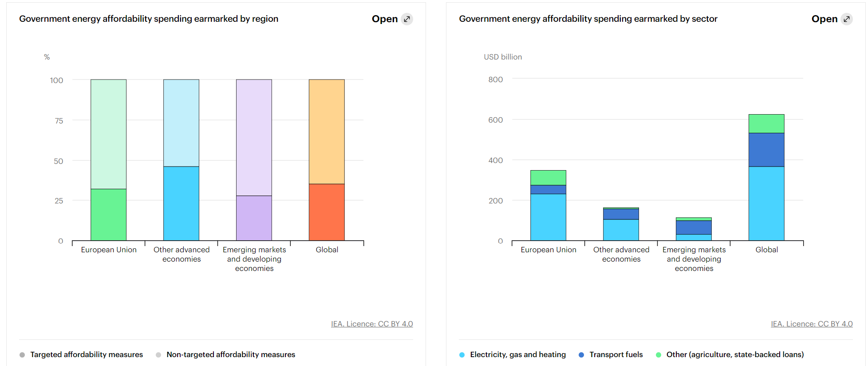The width and height of the screenshot is (868, 366).
Task: Toggle Other (agriculture, state-backed loans) legend
Action: tap(734, 354)
